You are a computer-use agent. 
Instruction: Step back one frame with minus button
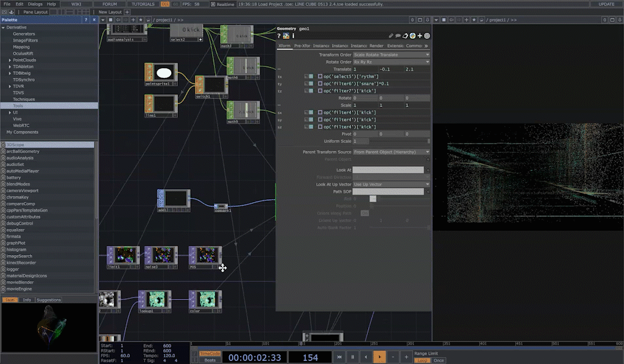pyautogui.click(x=393, y=357)
